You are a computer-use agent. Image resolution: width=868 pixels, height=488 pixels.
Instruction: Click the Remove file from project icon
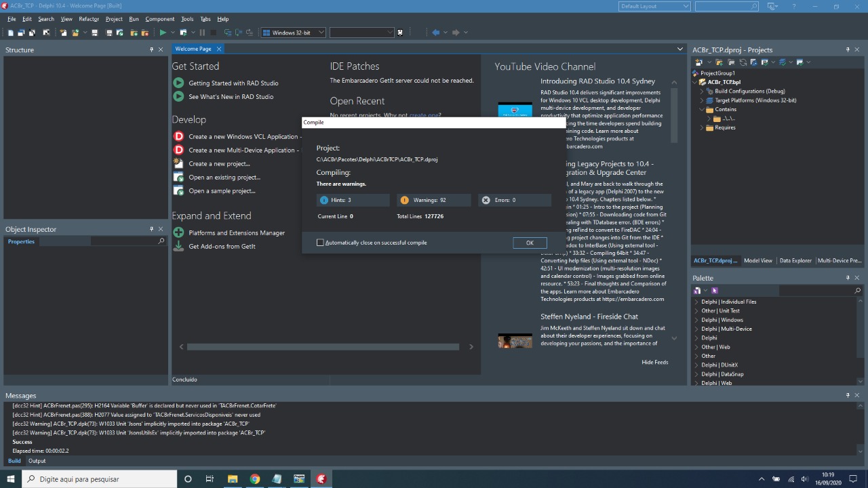[x=145, y=33]
